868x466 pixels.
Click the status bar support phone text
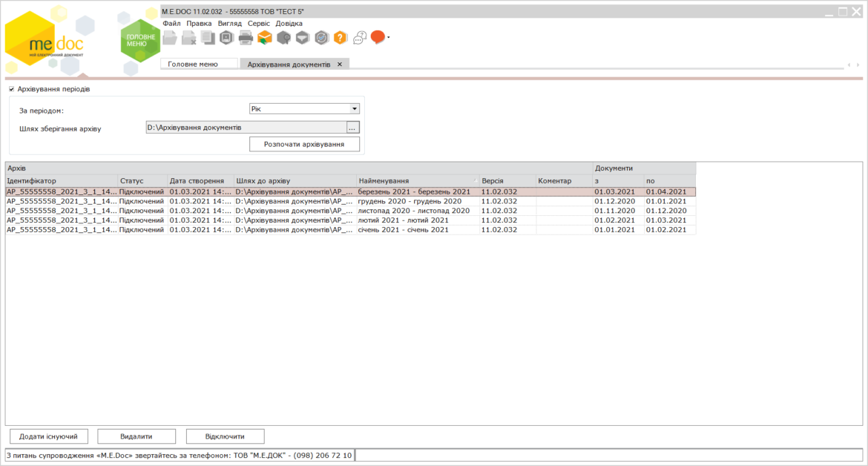click(x=180, y=456)
